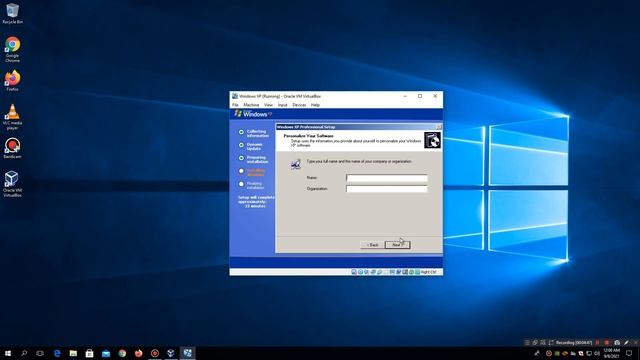Stop the Bandicam recording
The image size is (640, 360).
(x=607, y=342)
